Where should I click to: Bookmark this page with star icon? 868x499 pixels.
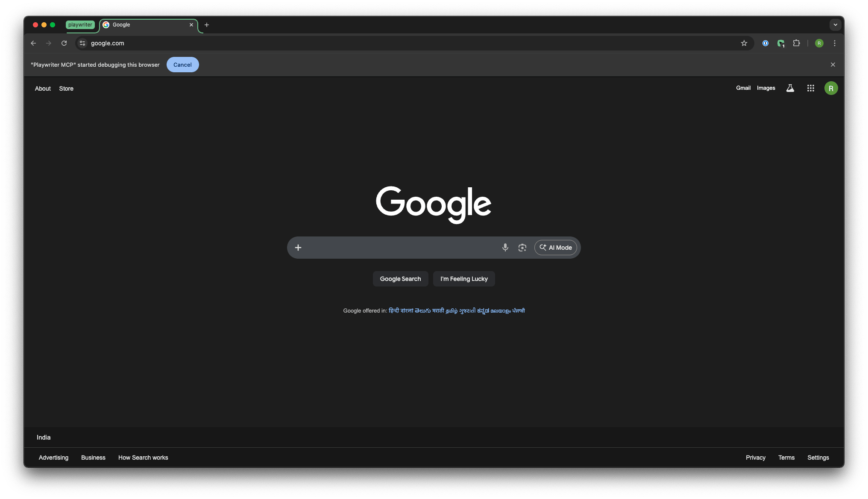point(744,43)
